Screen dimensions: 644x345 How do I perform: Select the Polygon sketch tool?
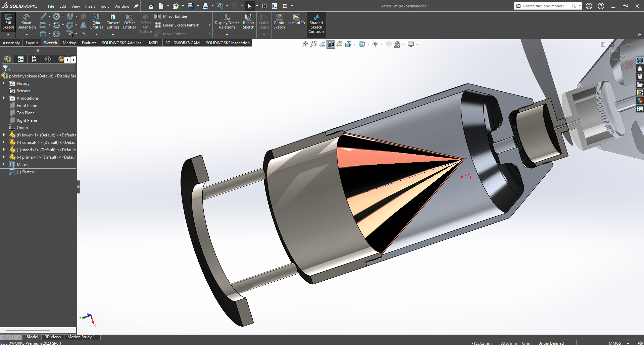point(56,34)
